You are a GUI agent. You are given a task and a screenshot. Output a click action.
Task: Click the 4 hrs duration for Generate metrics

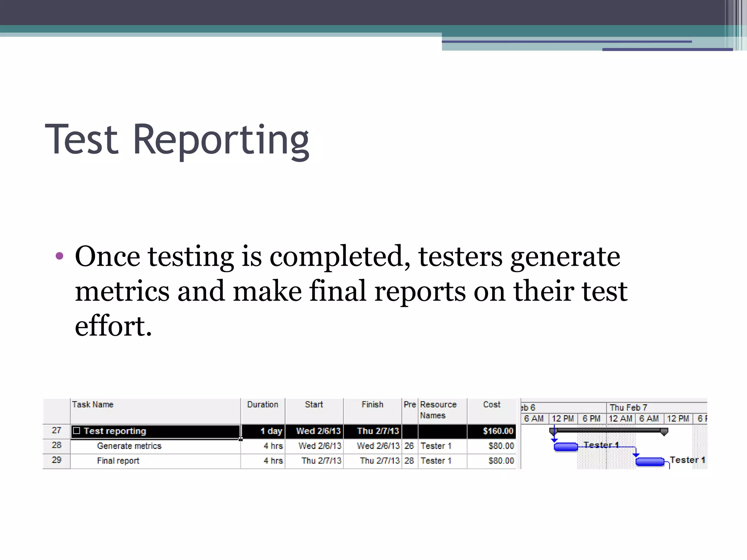coord(263,446)
